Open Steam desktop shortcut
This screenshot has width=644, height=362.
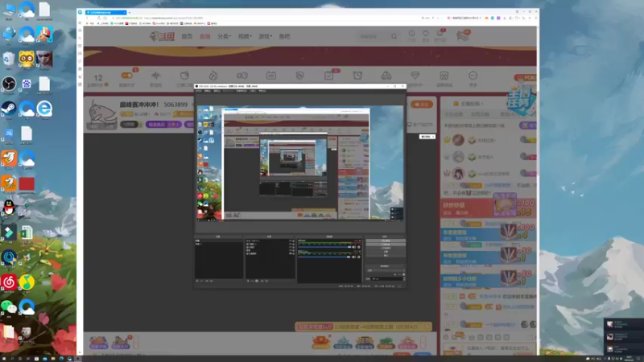[x=9, y=109]
